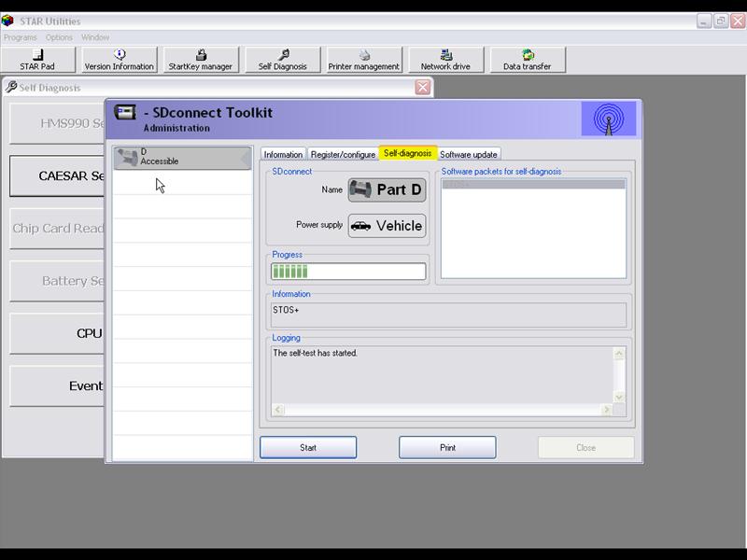This screenshot has width=747, height=560.
Task: Switch to the Software update tab
Action: point(469,154)
